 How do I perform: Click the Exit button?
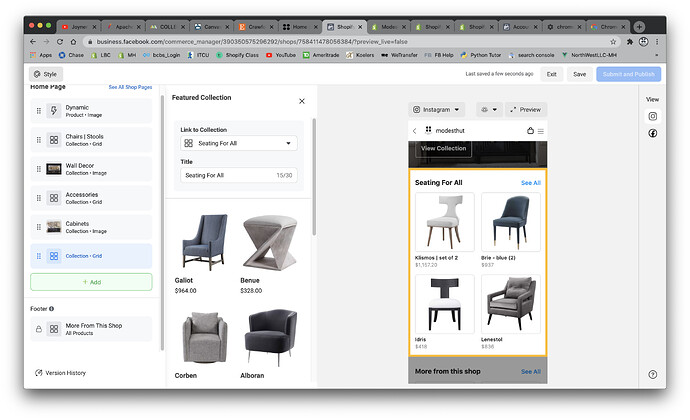pos(551,74)
